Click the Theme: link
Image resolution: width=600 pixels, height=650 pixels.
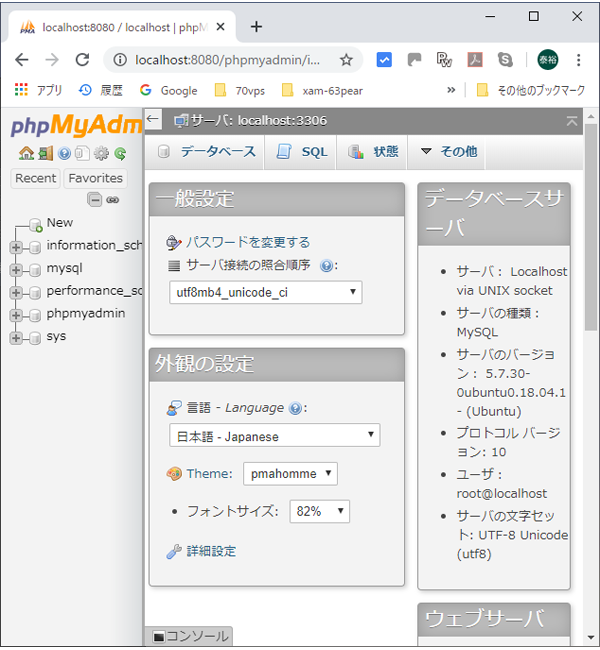click(x=209, y=474)
